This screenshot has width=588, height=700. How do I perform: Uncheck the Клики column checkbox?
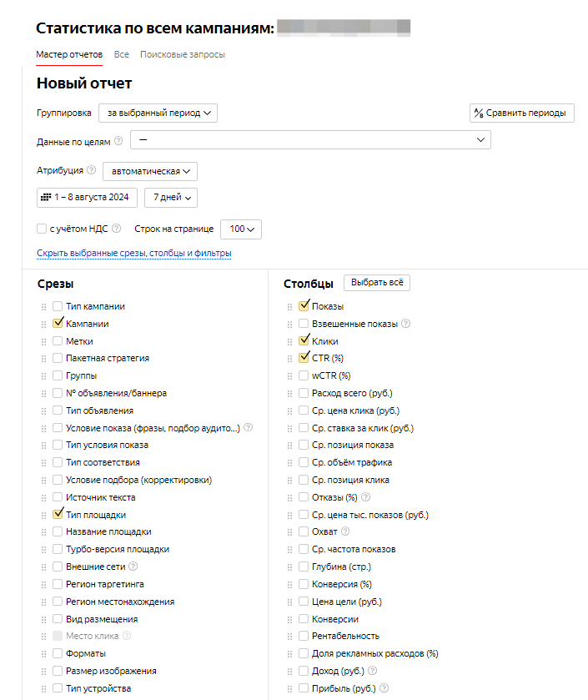[x=304, y=340]
